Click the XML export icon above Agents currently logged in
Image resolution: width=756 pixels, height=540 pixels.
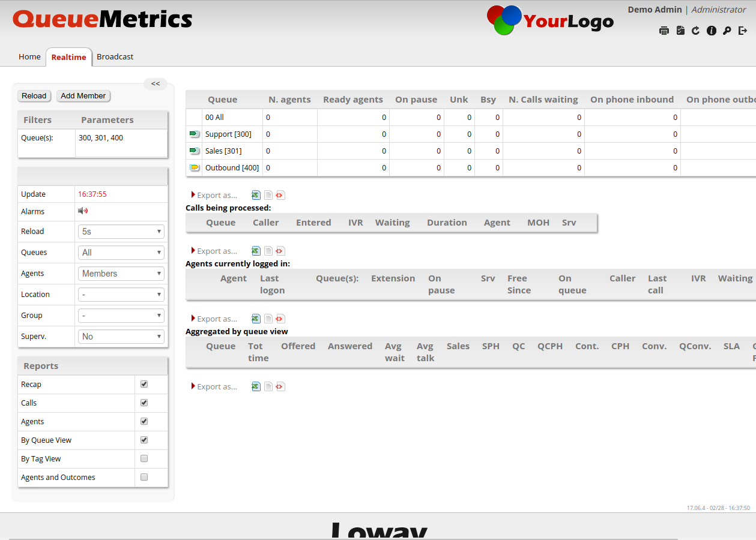pyautogui.click(x=280, y=251)
